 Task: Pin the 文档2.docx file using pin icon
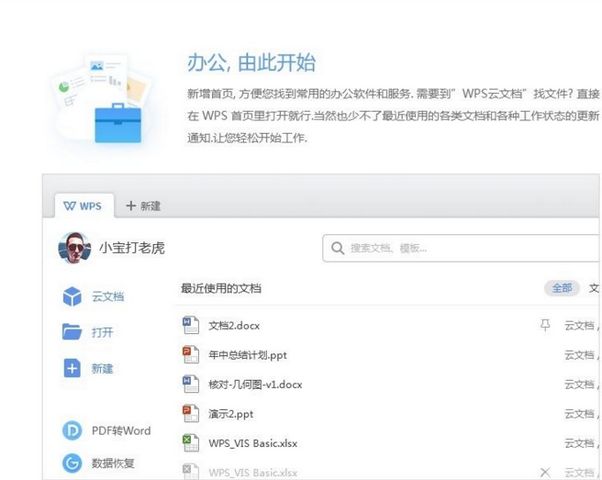coord(545,325)
